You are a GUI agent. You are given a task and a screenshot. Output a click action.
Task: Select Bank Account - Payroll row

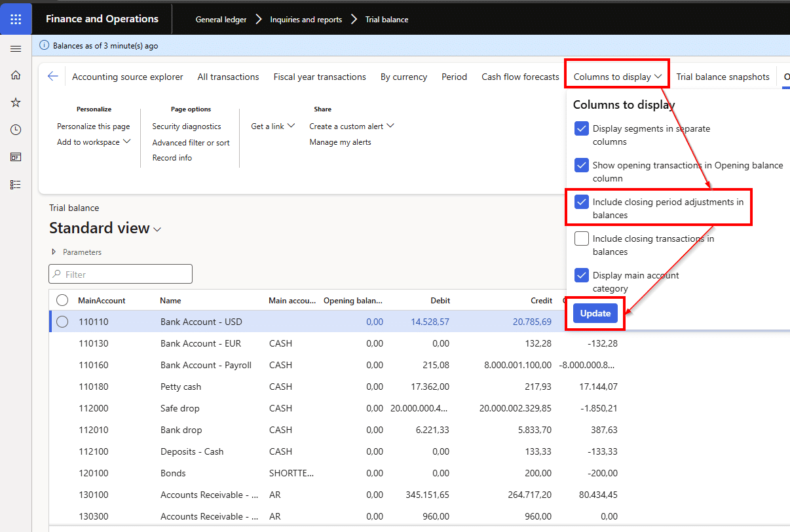(333, 365)
